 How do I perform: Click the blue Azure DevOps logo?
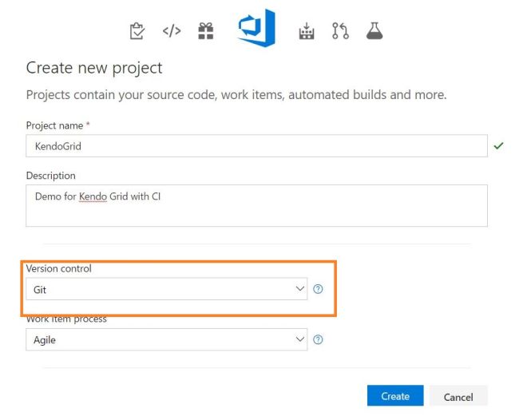coord(256,29)
